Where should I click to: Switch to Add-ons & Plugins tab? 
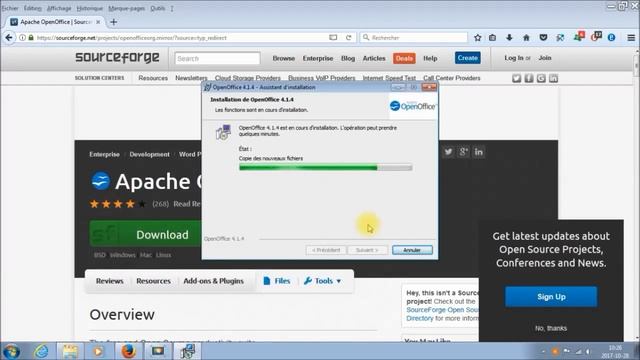tap(213, 281)
